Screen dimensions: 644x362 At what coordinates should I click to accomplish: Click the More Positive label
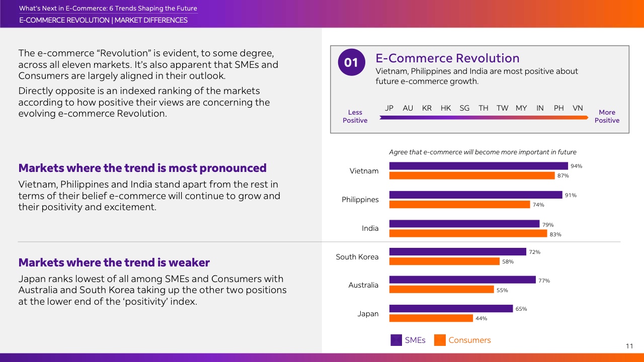coord(607,116)
